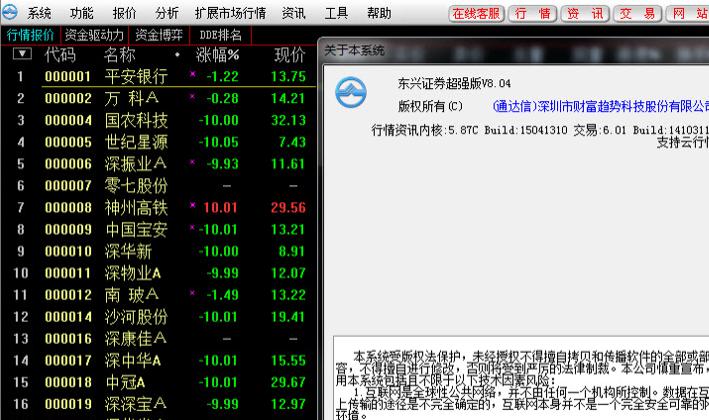Click the 关于本系统 dialog title bar
This screenshot has height=420, width=709.
click(x=515, y=50)
